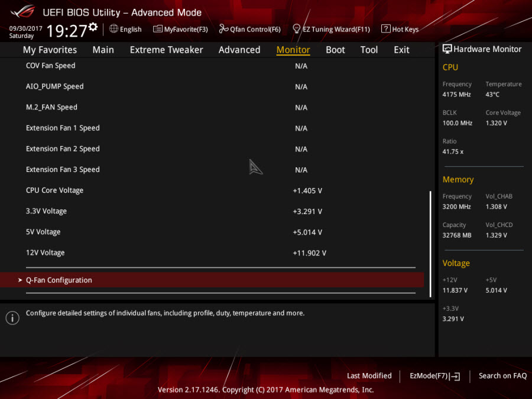Screen dimensions: 532x399
Task: Click CPU temperature 43°C value
Action: point(492,95)
